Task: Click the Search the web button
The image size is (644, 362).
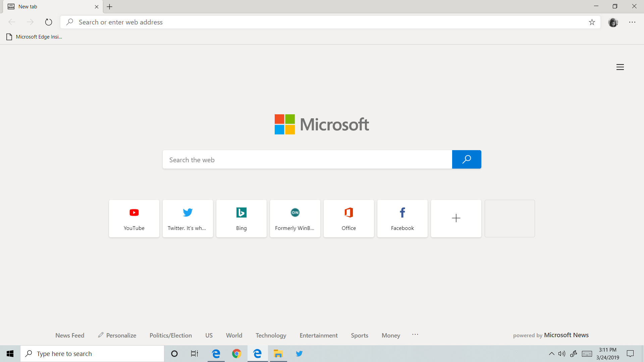Action: point(466,160)
